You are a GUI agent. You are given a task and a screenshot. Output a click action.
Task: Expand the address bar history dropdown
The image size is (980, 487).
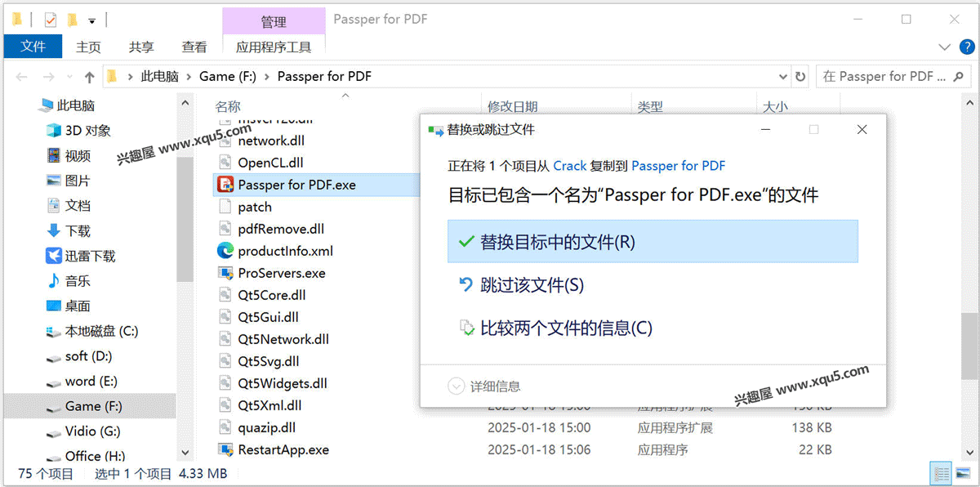point(784,76)
